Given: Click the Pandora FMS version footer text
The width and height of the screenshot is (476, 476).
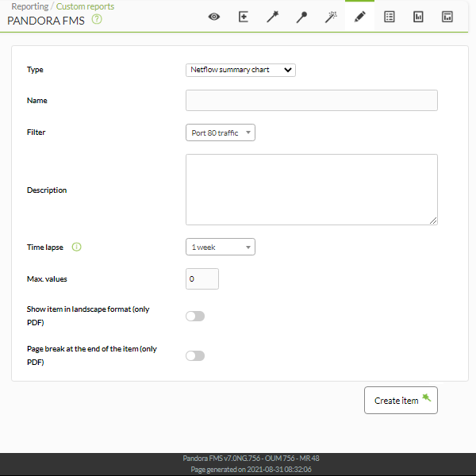Looking at the screenshot, I should [251, 459].
